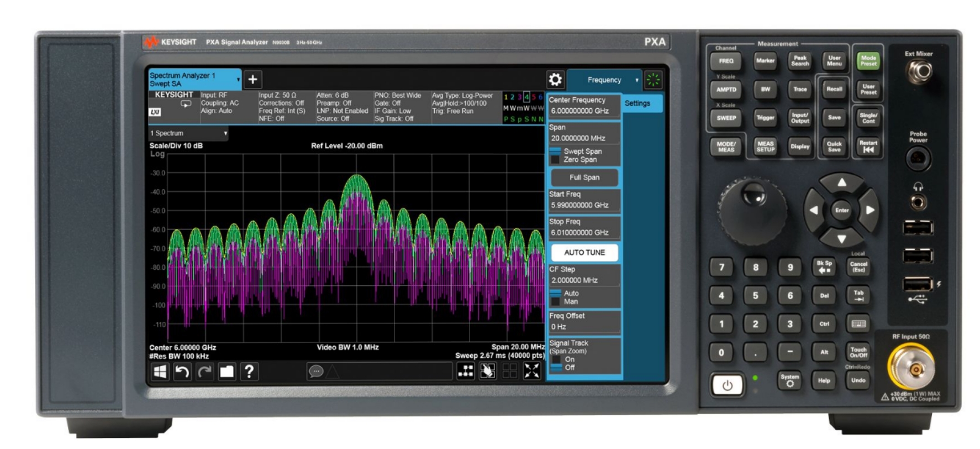The width and height of the screenshot is (980, 449).
Task: Push the left arrow navigation key
Action: pyautogui.click(x=813, y=210)
